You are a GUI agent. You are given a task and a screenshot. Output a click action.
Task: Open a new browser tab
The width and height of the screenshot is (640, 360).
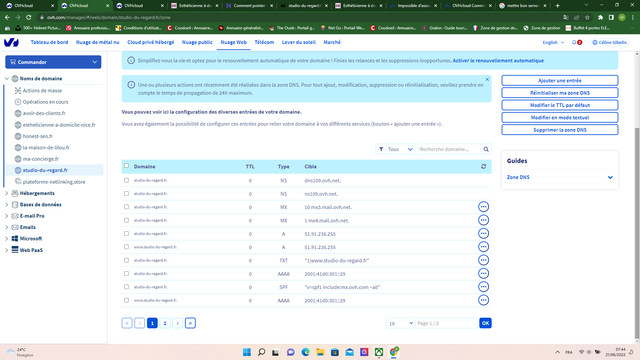coord(558,6)
